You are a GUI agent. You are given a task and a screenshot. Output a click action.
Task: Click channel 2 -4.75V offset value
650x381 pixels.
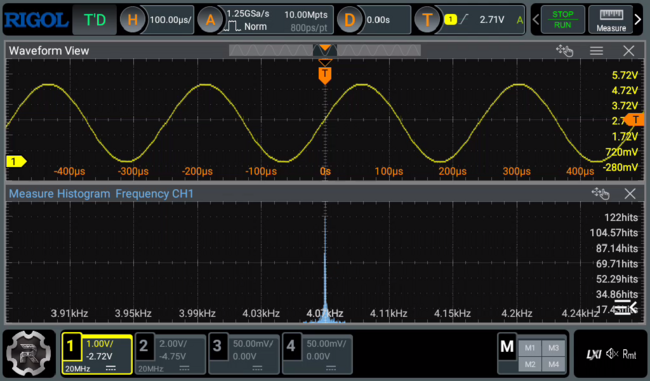[x=172, y=356]
